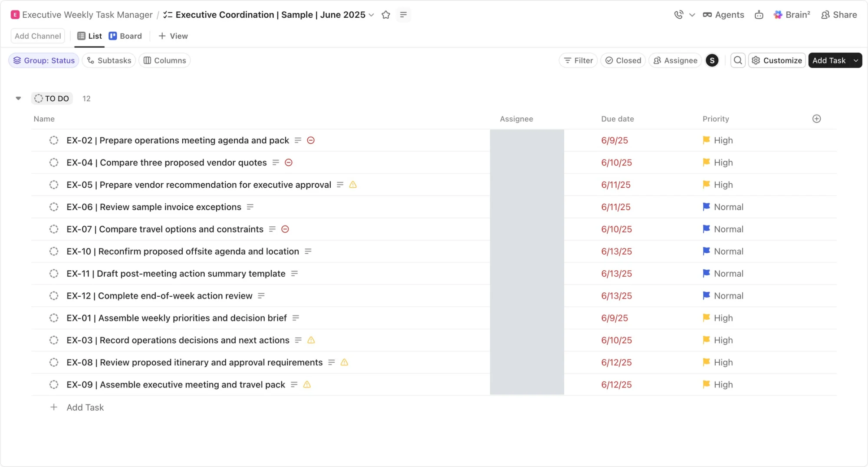Viewport: 868px width, 467px height.
Task: Open the robot automation icon
Action: tap(759, 15)
